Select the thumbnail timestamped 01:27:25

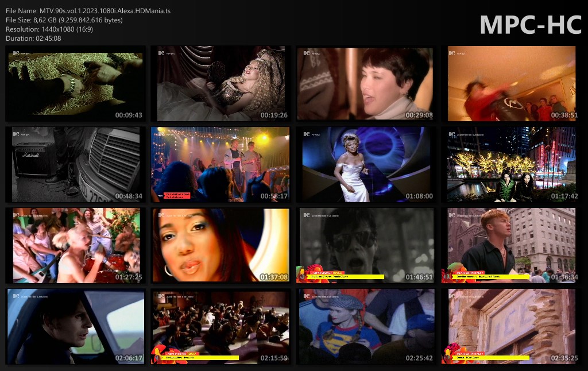click(75, 246)
